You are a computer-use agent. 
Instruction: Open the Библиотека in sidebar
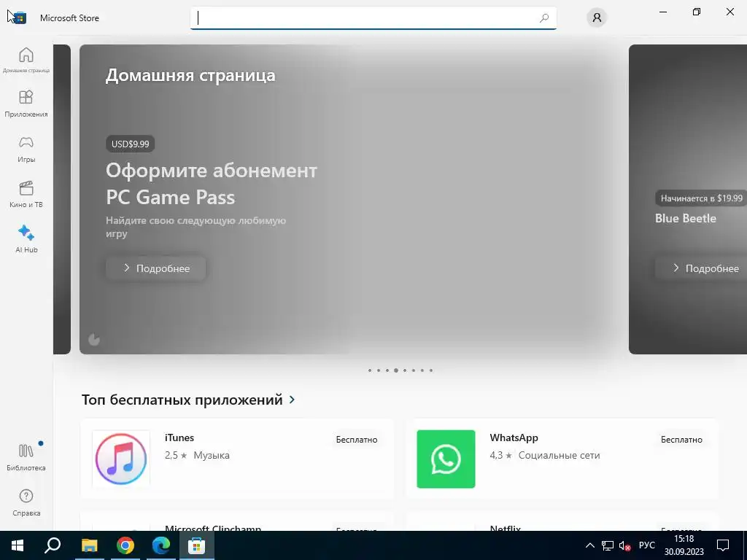click(26, 457)
